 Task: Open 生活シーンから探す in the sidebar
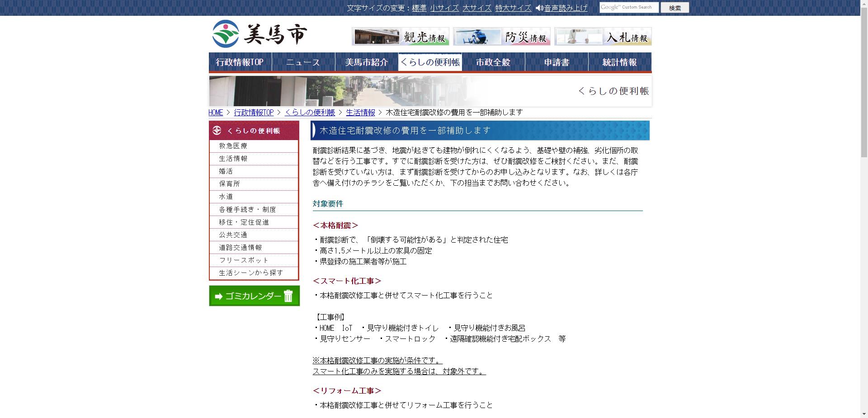(250, 273)
